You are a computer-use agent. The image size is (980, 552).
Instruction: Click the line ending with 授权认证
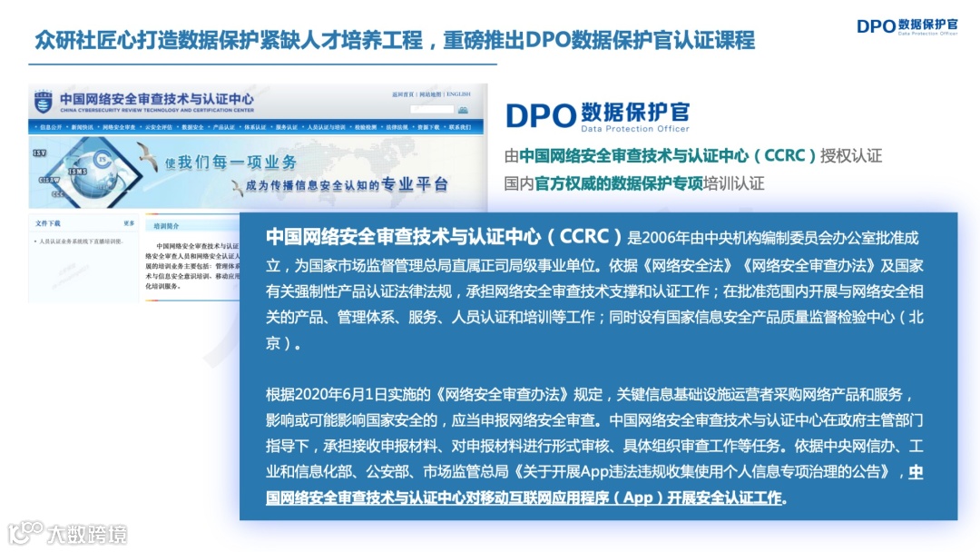(x=693, y=155)
